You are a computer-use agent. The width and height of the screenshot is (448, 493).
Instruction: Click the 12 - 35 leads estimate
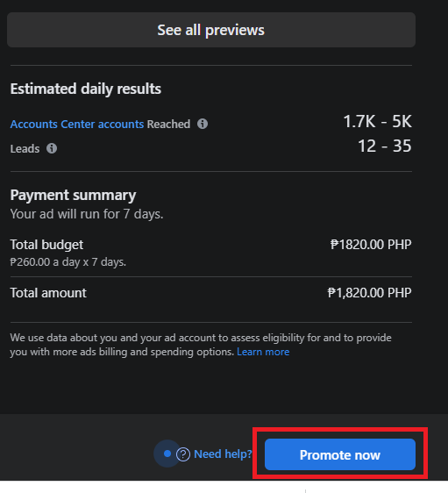[x=385, y=146]
